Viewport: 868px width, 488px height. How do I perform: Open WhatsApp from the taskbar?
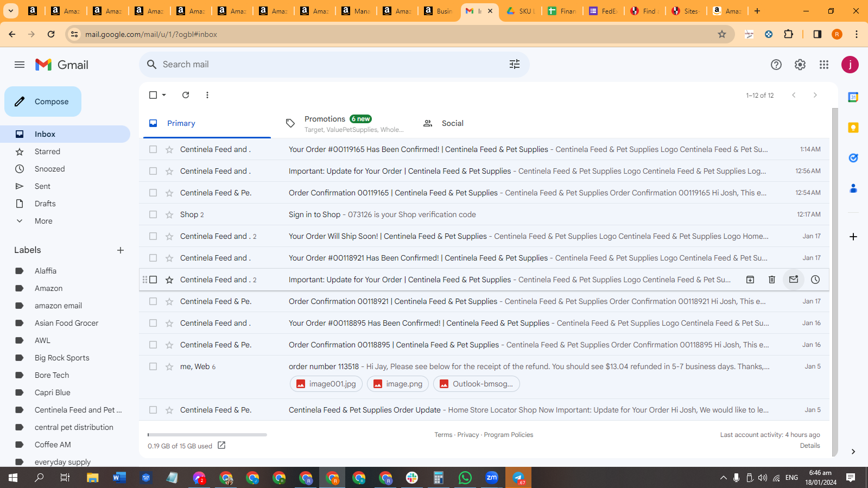(x=465, y=478)
